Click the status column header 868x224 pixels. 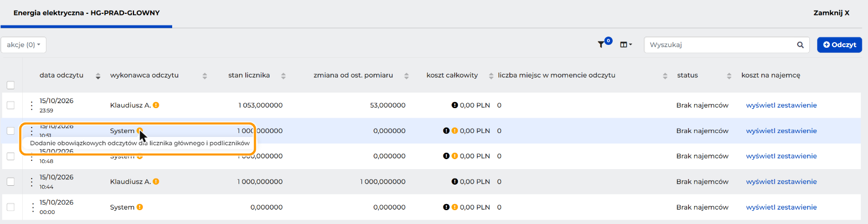point(687,75)
